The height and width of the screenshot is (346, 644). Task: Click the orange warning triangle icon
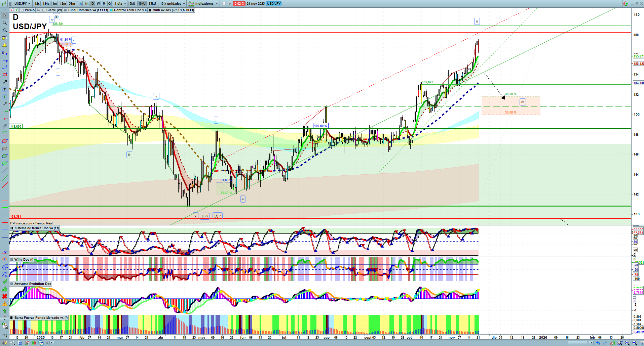coord(5,304)
